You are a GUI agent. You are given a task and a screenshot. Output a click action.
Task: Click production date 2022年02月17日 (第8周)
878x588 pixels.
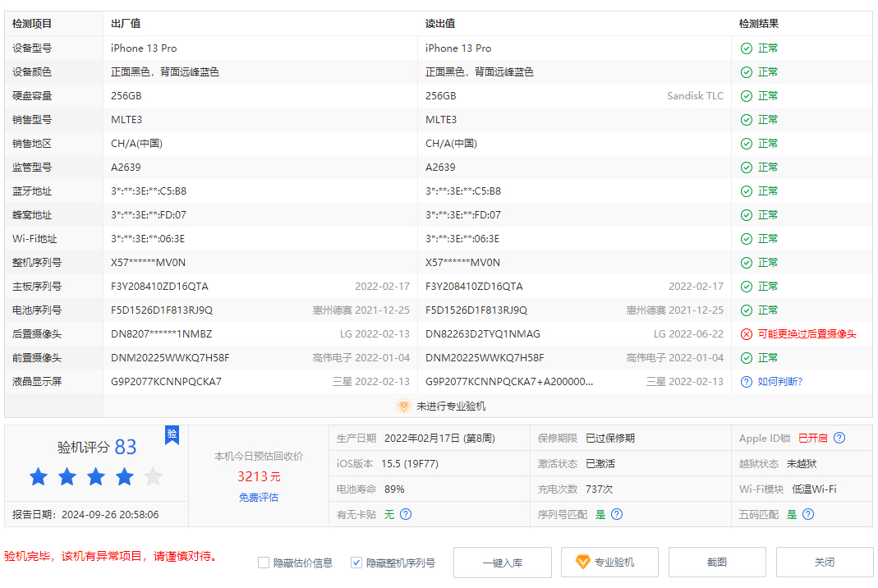(x=439, y=438)
